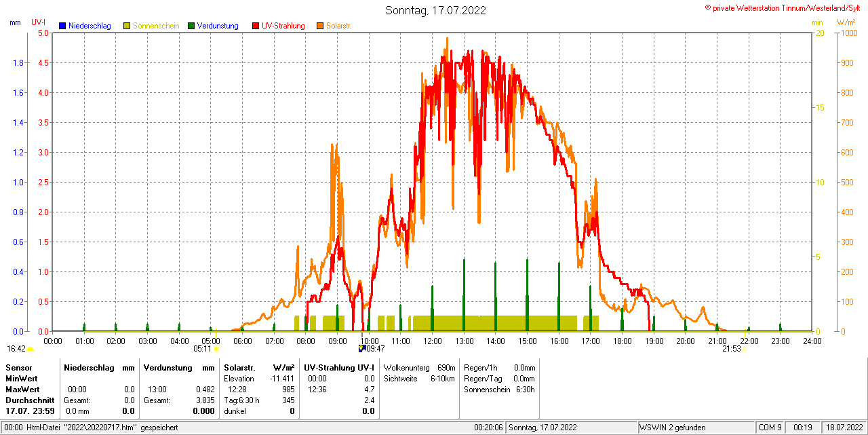Image resolution: width=868 pixels, height=435 pixels.
Task: Click the 24:00 time axis label
Action: click(x=812, y=341)
